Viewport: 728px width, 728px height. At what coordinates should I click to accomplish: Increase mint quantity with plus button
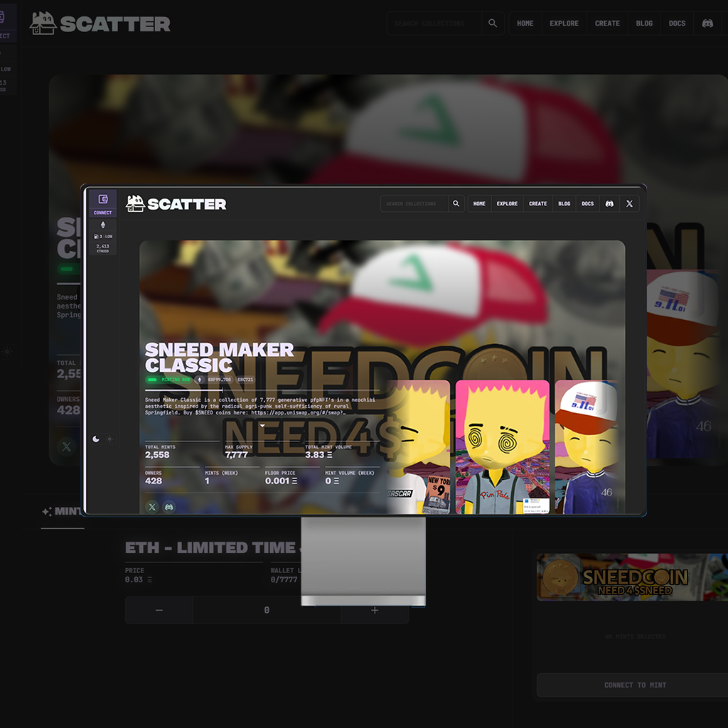click(x=375, y=610)
